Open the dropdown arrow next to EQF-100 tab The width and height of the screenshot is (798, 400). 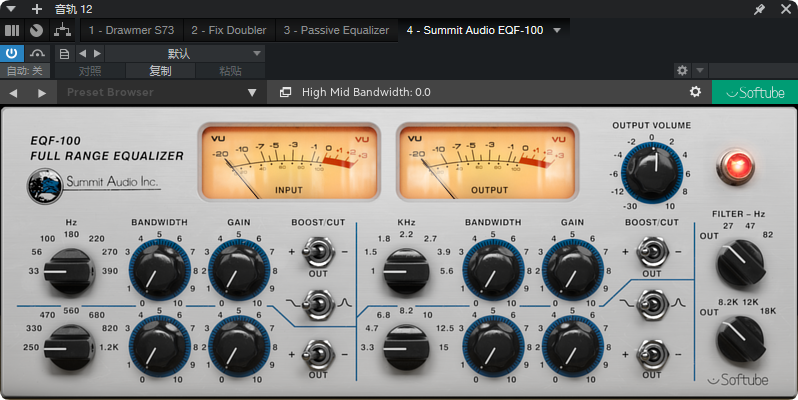[557, 31]
